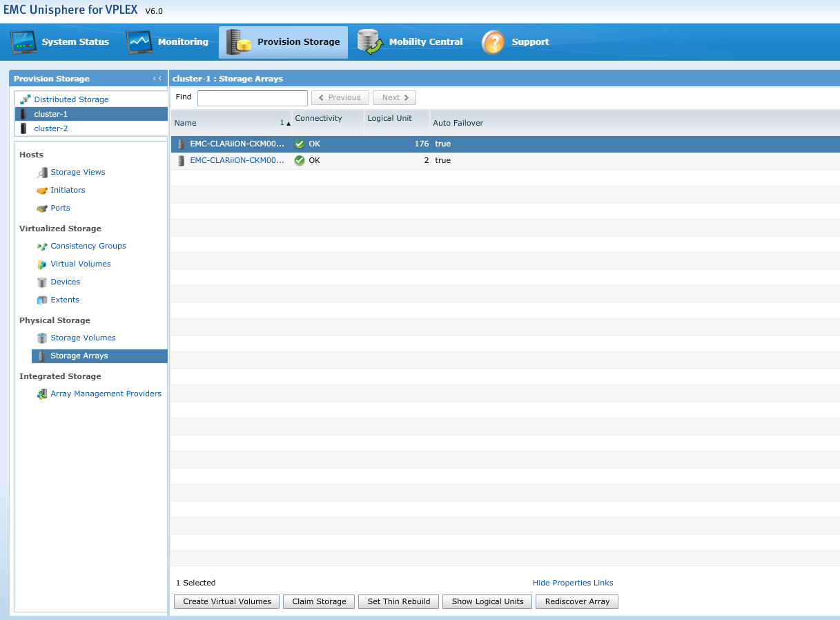Image resolution: width=840 pixels, height=620 pixels.
Task: Click the Extents icon
Action: click(x=42, y=300)
